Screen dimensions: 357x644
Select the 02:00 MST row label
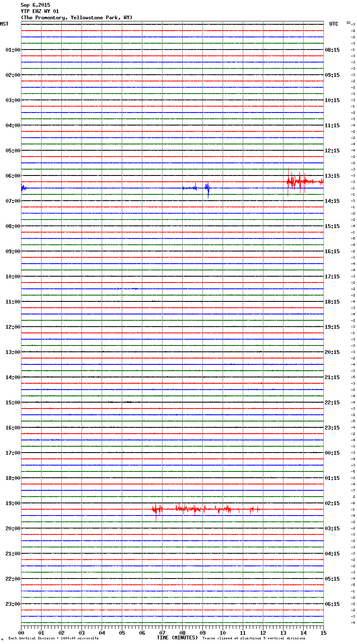(13, 75)
